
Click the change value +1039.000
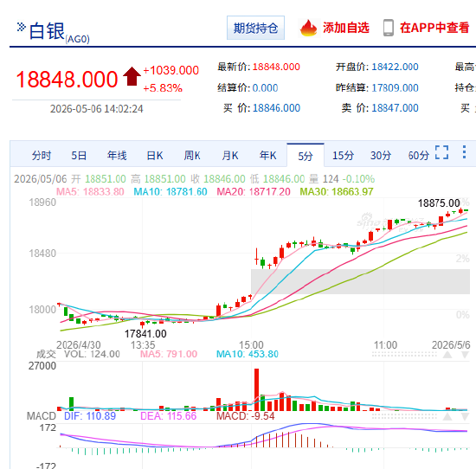170,70
